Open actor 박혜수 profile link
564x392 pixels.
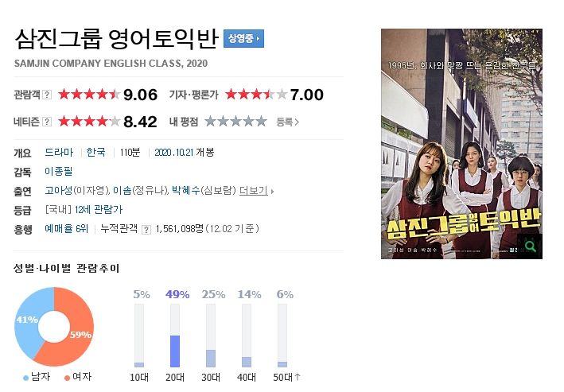(x=185, y=190)
